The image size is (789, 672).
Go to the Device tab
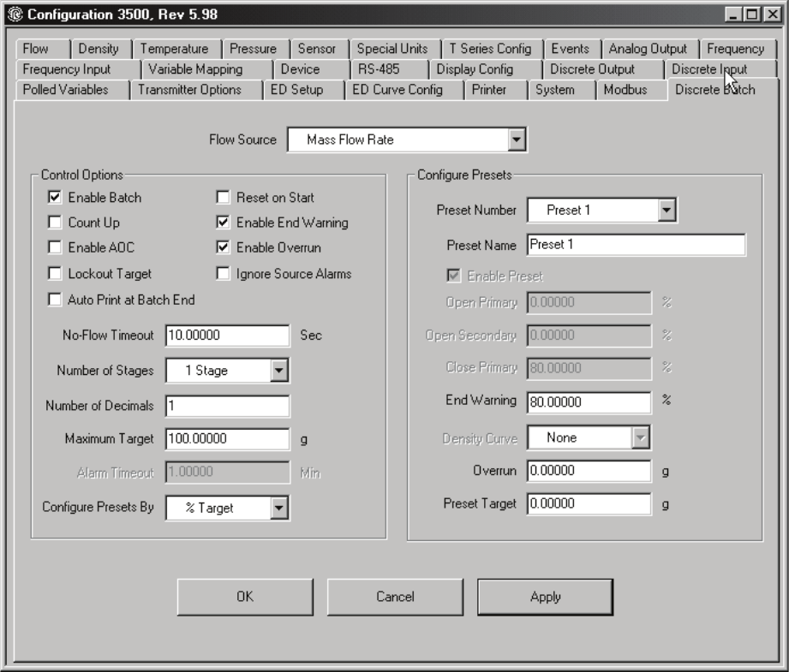(x=312, y=68)
